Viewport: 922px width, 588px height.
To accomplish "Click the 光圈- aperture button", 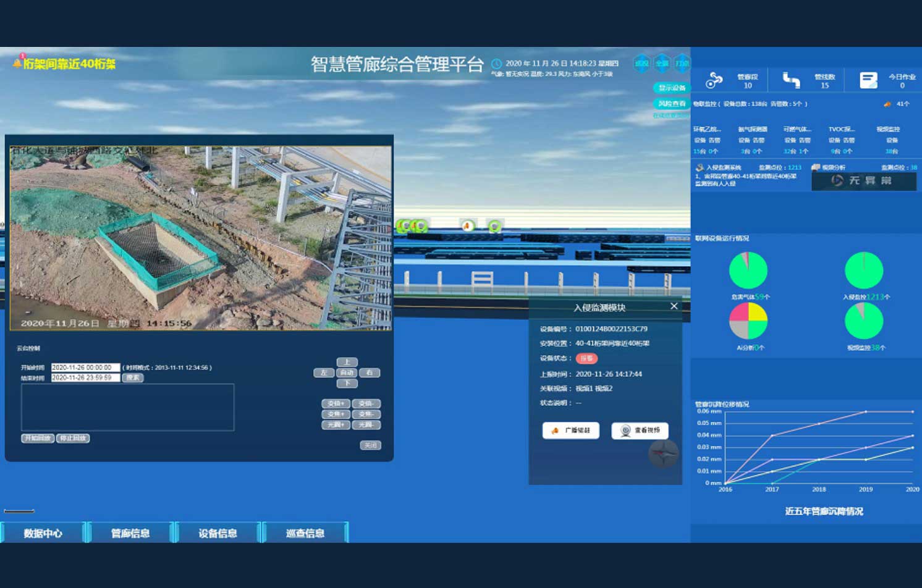I will tap(366, 424).
